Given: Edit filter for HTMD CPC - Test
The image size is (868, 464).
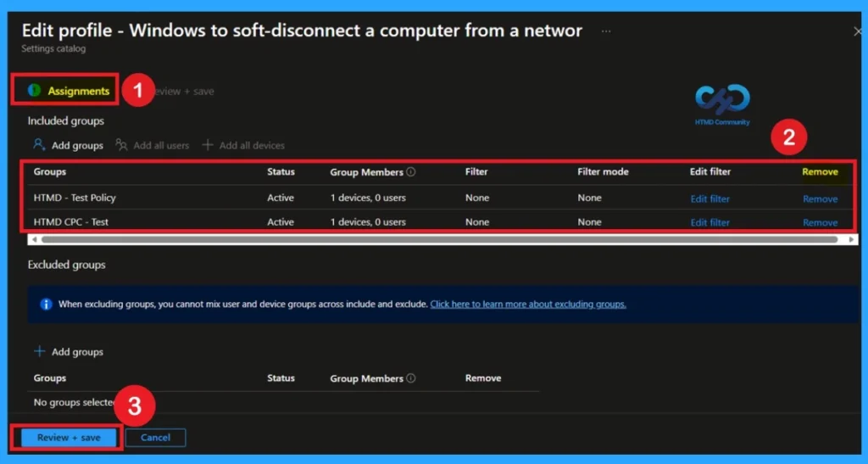Looking at the screenshot, I should pos(709,222).
